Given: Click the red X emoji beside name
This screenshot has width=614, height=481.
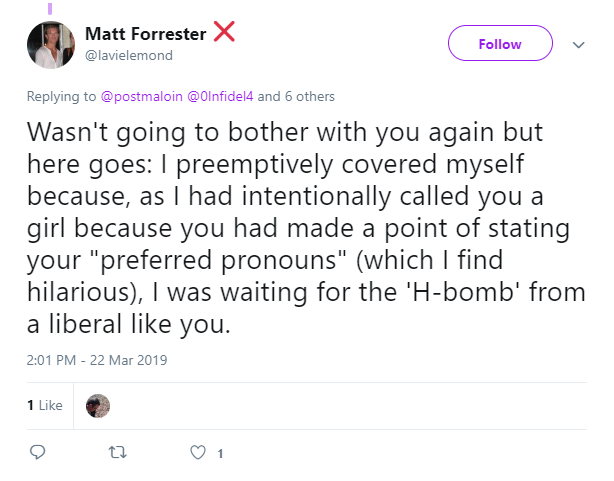Looking at the screenshot, I should 224,31.
